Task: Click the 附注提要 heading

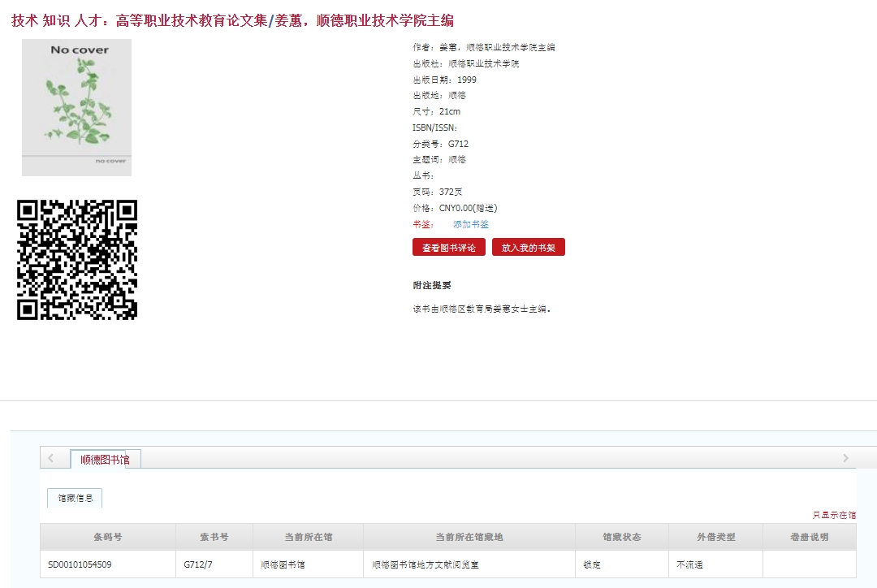Action: click(x=432, y=285)
